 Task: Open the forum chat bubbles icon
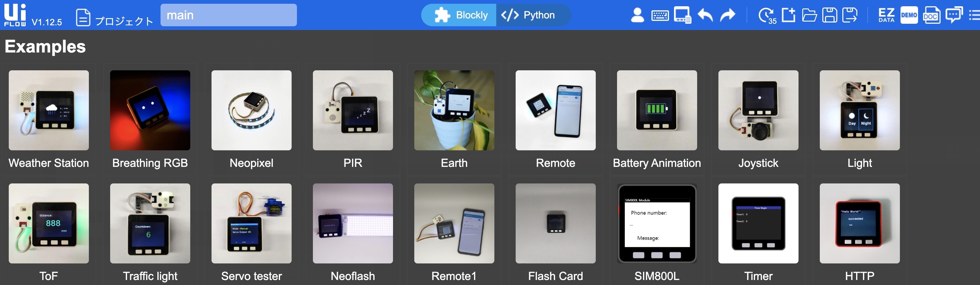click(954, 15)
